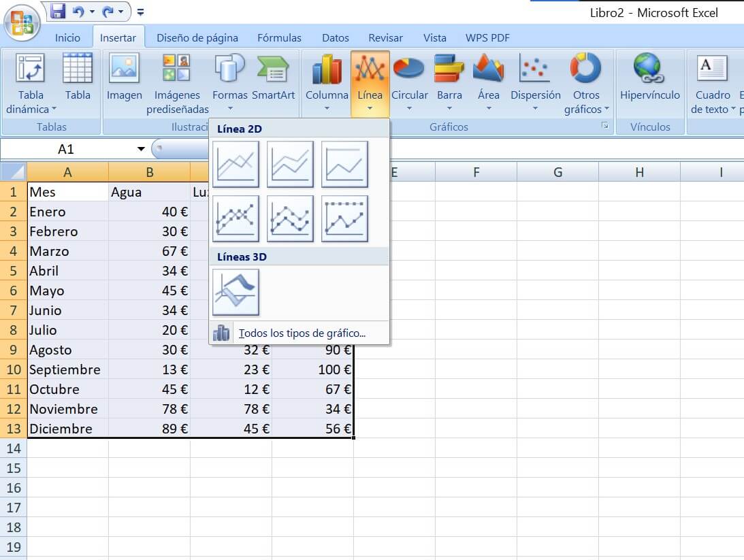Choose the 3D line chart
This screenshot has height=560, width=744.
pyautogui.click(x=236, y=292)
